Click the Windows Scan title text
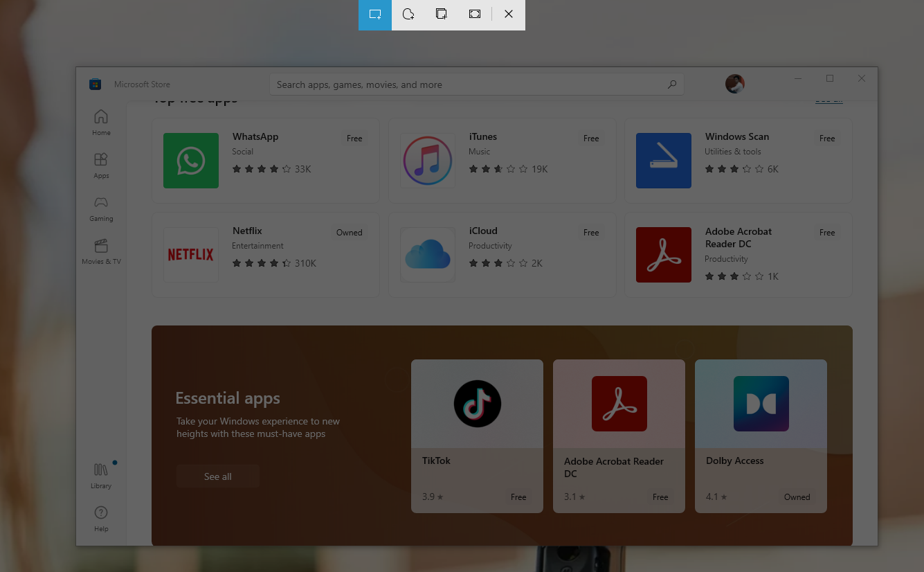Image resolution: width=924 pixels, height=572 pixels. pyautogui.click(x=737, y=136)
